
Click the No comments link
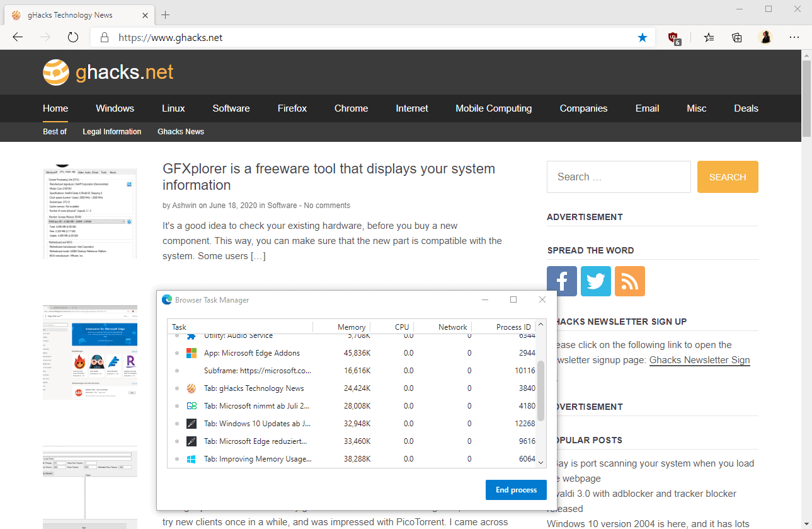tap(327, 206)
